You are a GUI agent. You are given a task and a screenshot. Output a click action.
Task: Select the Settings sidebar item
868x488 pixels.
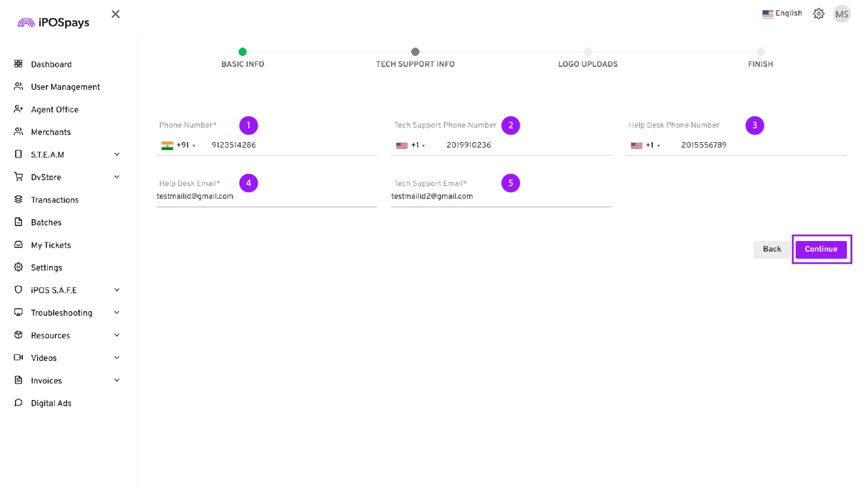pos(46,267)
